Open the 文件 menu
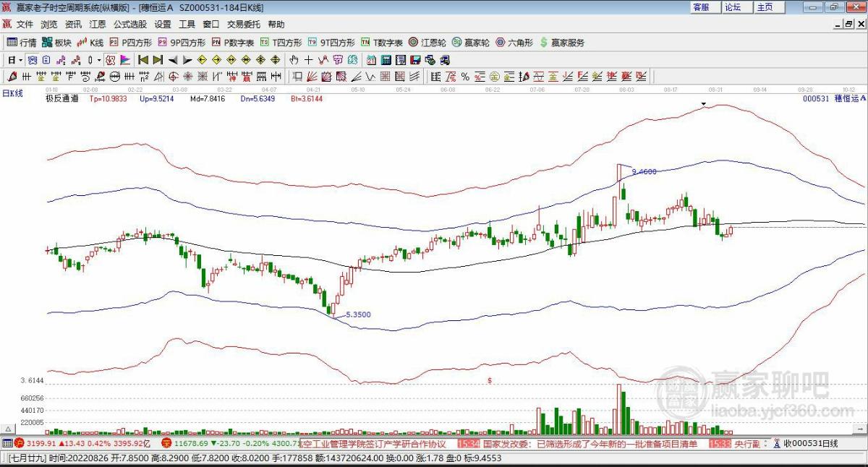The width and height of the screenshot is (868, 467). pos(25,25)
